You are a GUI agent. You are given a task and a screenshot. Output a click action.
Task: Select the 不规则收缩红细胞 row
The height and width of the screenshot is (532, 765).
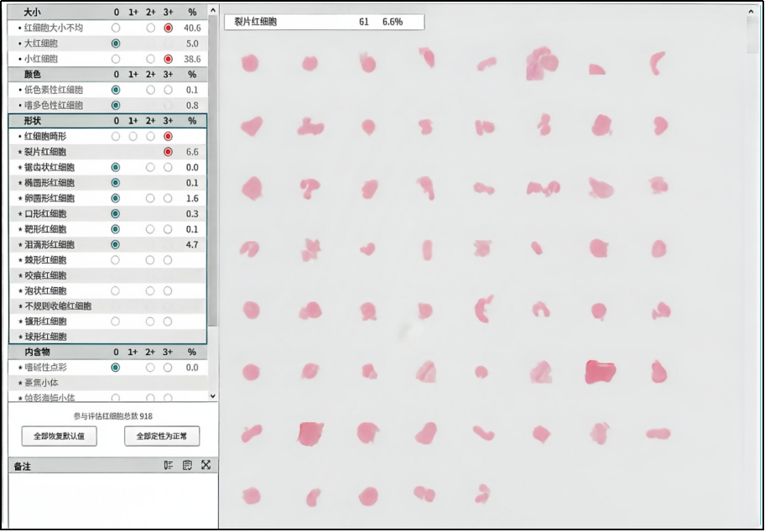[x=108, y=306]
